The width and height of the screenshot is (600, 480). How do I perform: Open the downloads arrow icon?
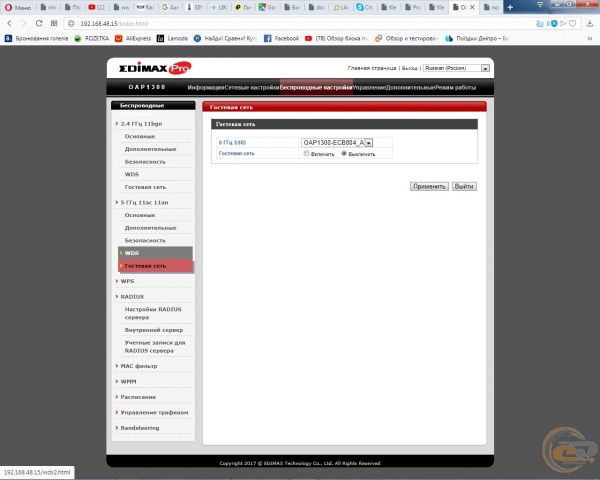590,24
